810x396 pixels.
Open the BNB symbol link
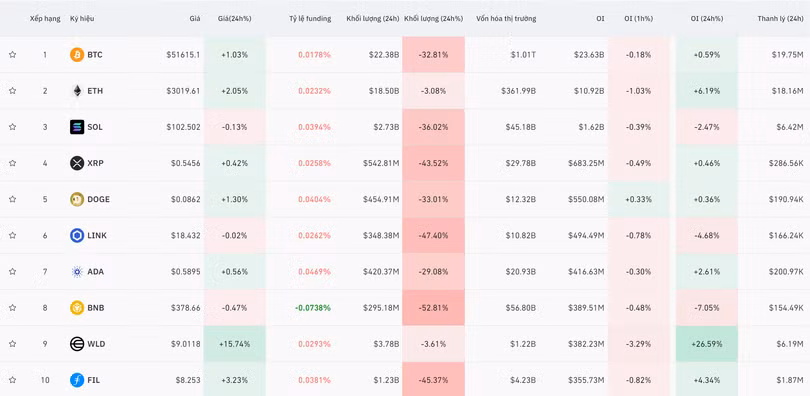(96, 308)
